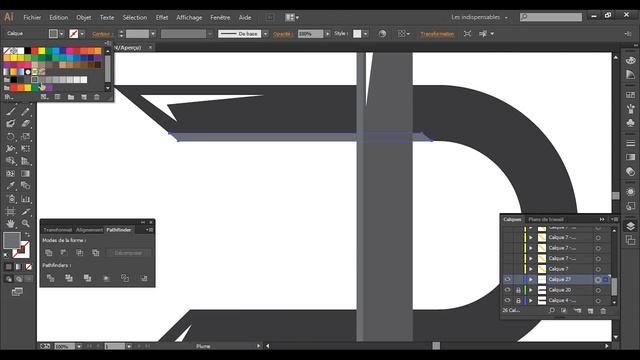Select the Paintbrush tool
This screenshot has width=640, height=360.
tap(11, 111)
